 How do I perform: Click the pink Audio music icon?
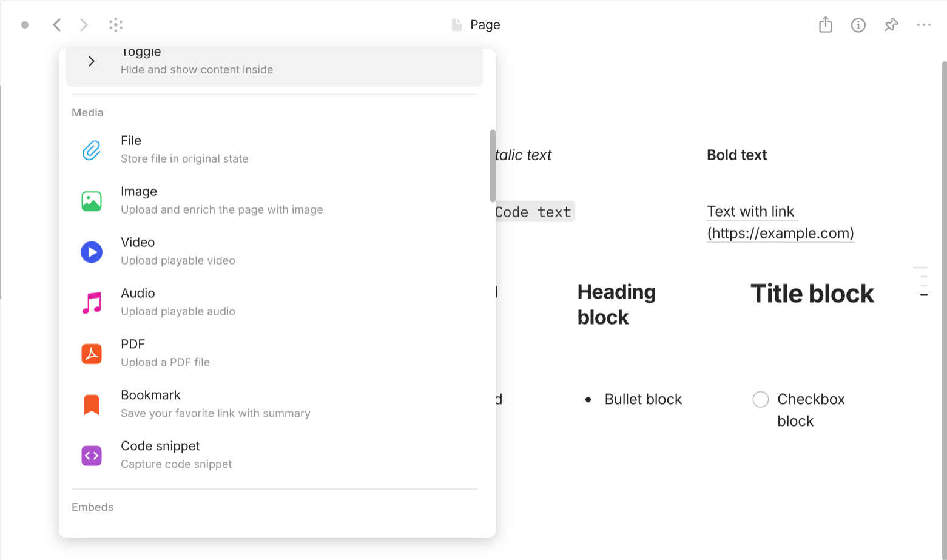(91, 303)
